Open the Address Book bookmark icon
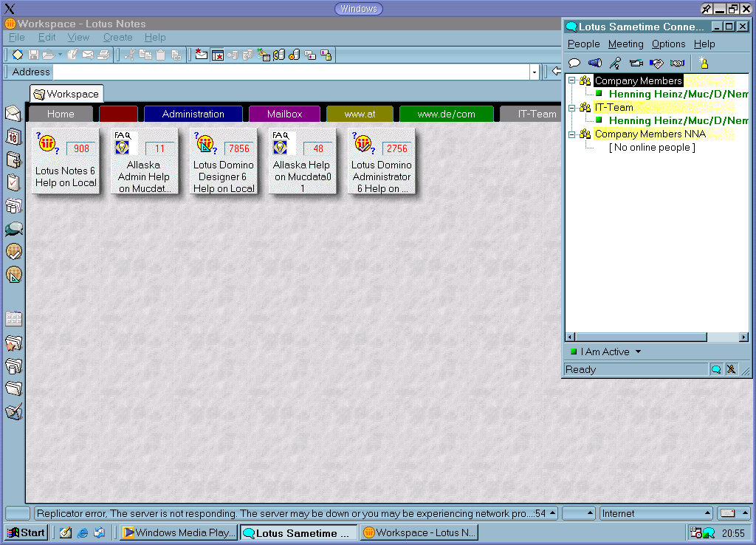This screenshot has height=545, width=756. click(13, 160)
